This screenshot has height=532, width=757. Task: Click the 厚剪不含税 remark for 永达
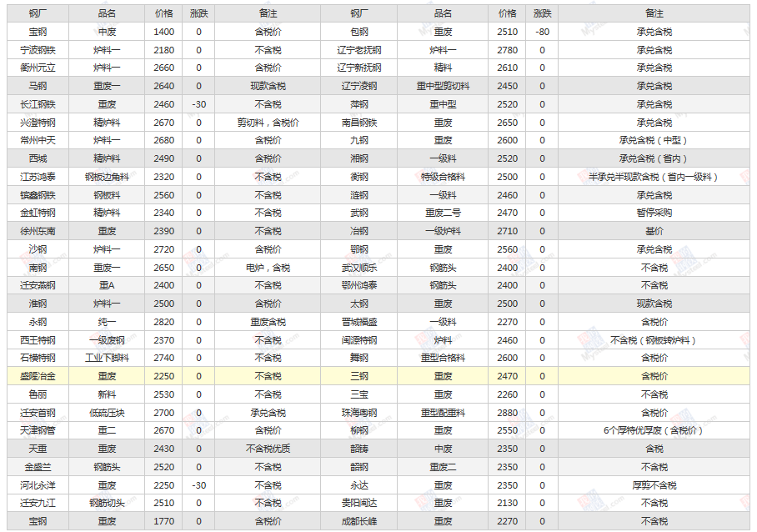[654, 485]
